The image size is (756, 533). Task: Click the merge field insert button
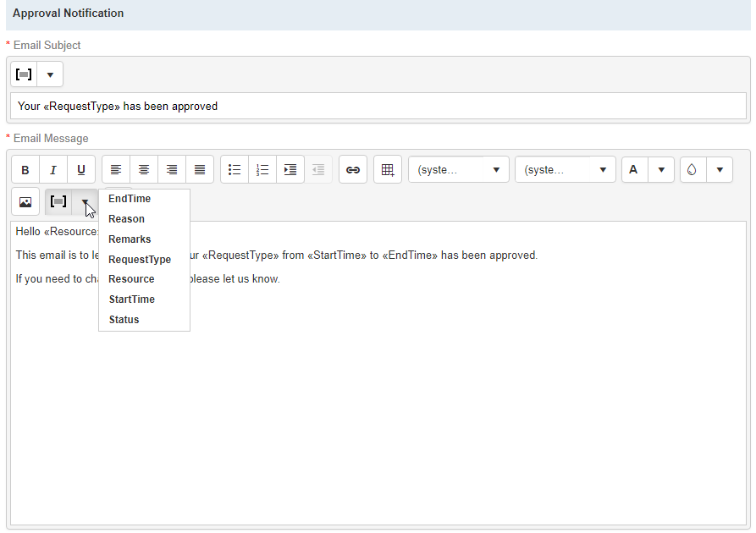58,201
